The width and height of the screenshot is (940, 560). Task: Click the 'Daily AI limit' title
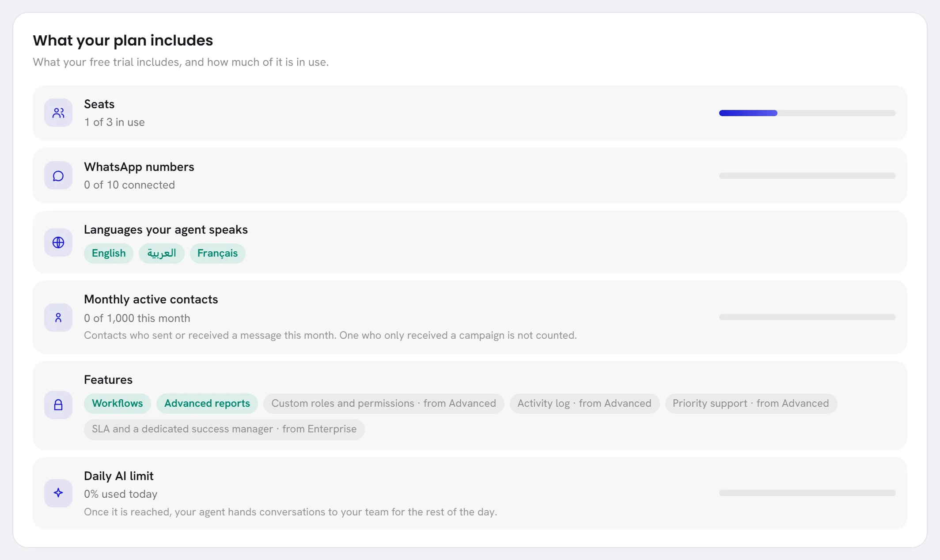119,476
